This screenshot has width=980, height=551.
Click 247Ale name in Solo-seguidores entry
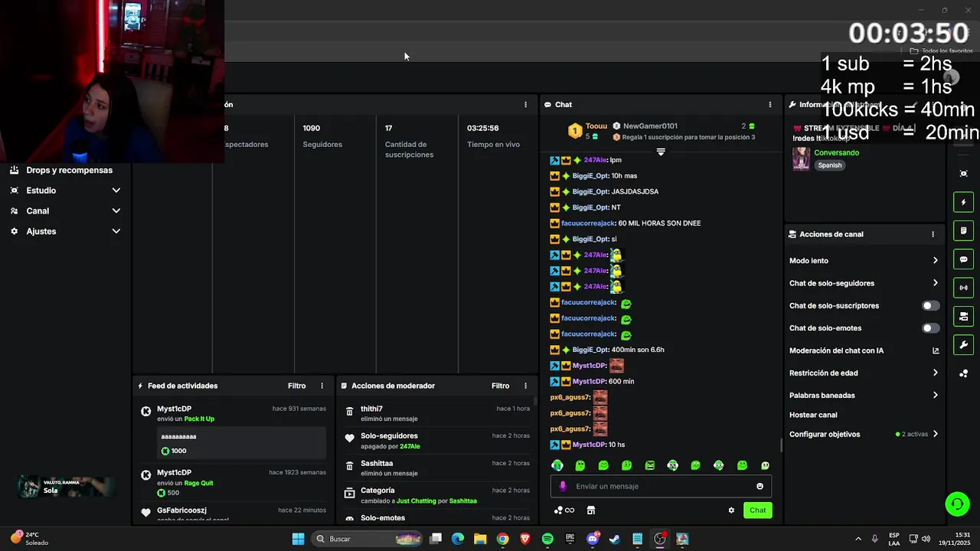click(x=410, y=446)
